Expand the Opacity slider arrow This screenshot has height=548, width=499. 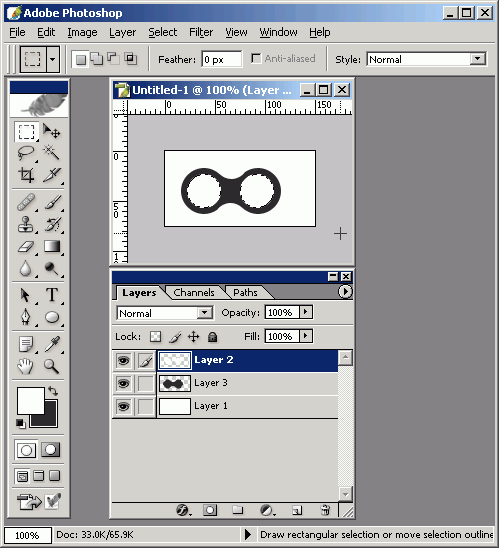[x=306, y=312]
